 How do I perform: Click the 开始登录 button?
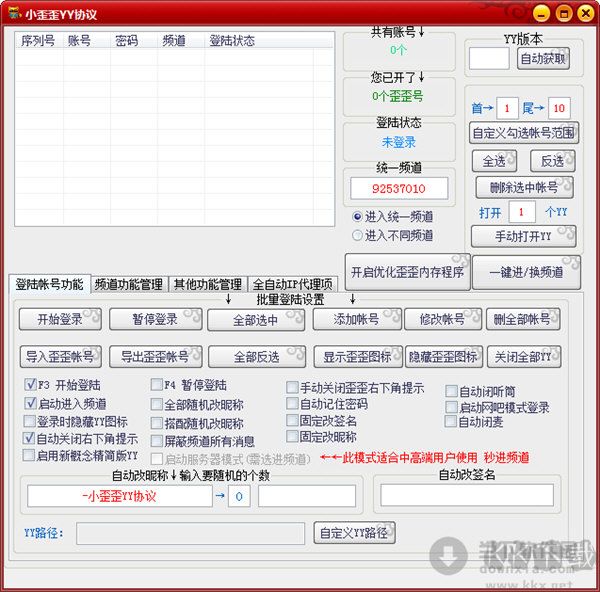60,319
